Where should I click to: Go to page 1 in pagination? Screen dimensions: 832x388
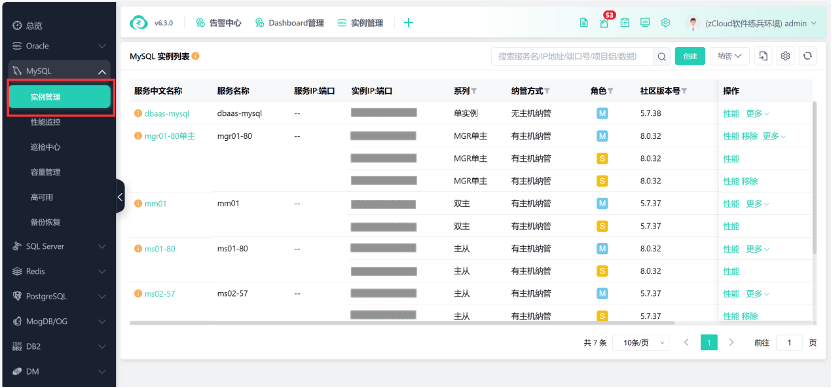coord(709,343)
